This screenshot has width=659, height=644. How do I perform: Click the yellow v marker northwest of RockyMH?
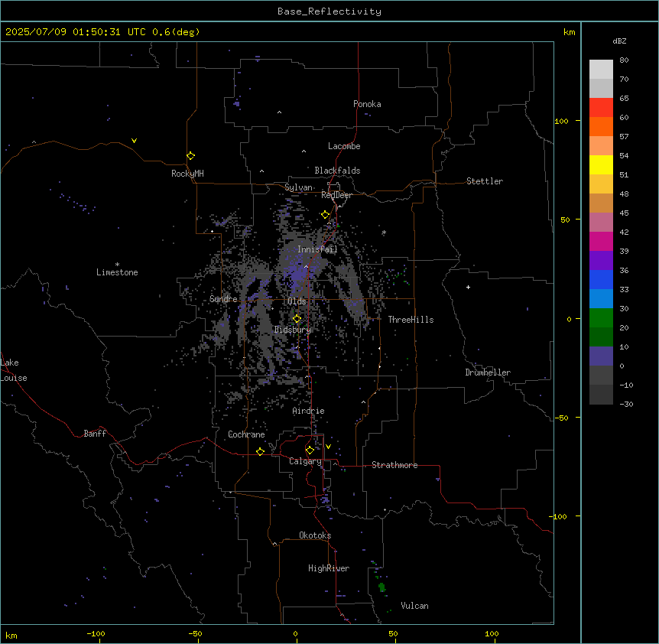(x=134, y=141)
